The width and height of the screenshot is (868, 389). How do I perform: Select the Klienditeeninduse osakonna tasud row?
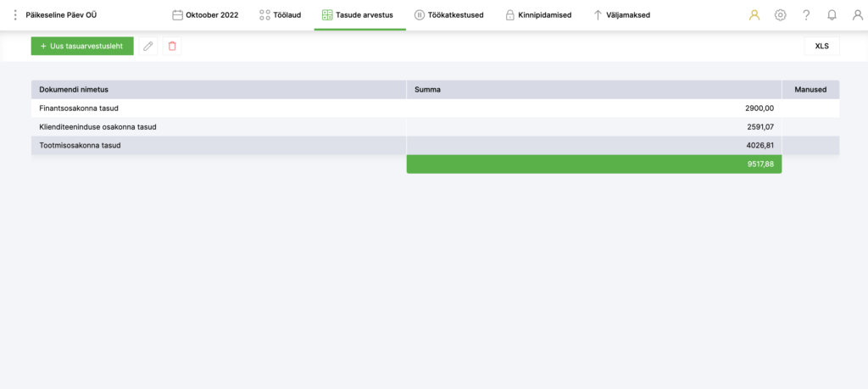point(435,127)
